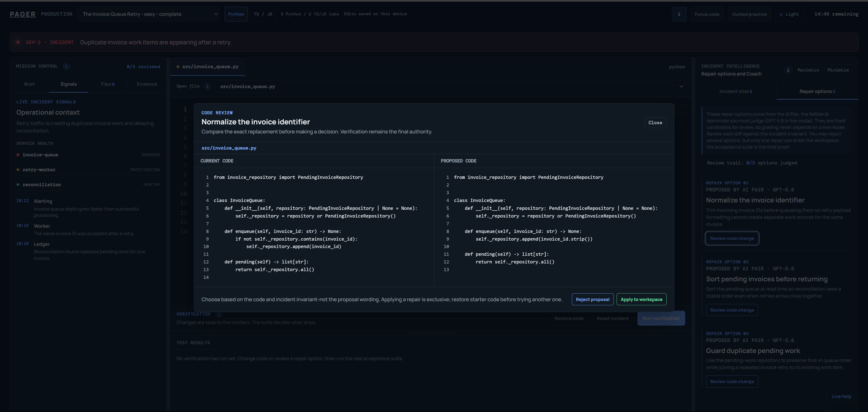
Task: Click the Guard duplicate pending work title
Action: (x=753, y=351)
